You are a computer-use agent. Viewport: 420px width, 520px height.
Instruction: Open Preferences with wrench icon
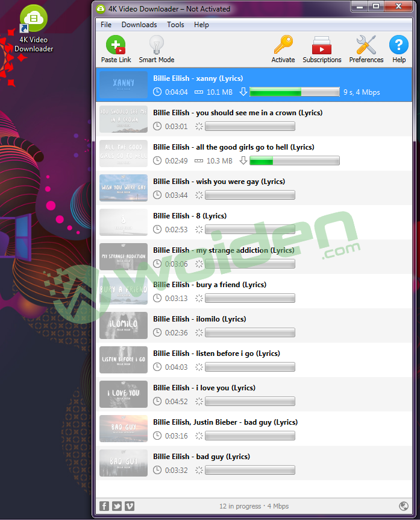click(x=366, y=49)
